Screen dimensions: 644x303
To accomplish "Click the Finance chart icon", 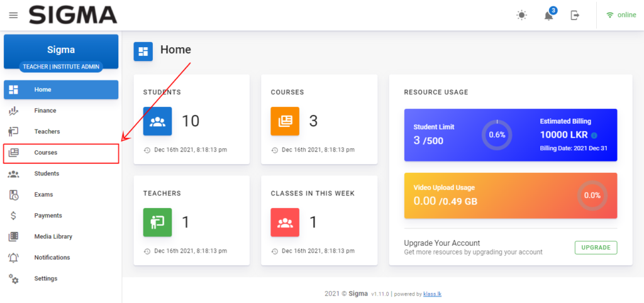I will (14, 111).
